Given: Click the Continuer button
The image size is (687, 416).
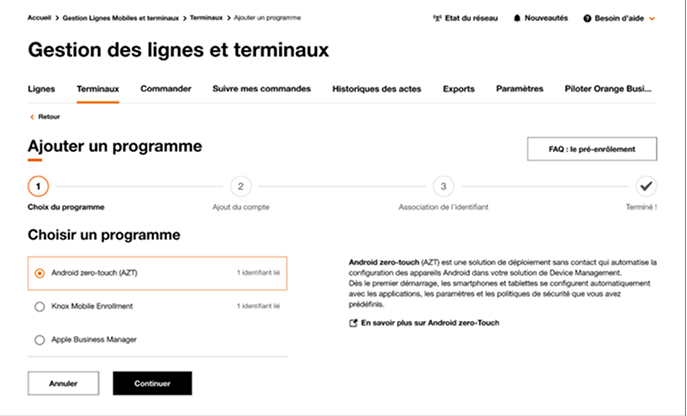Looking at the screenshot, I should 152,383.
